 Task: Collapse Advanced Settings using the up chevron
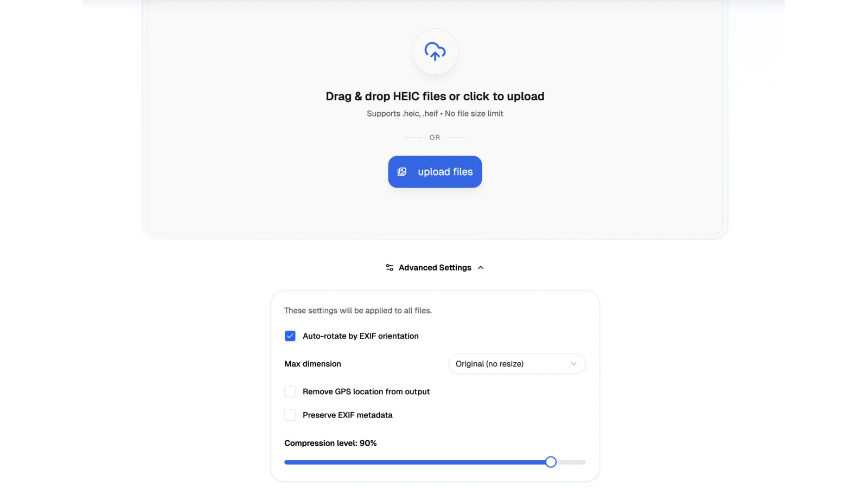(x=481, y=268)
